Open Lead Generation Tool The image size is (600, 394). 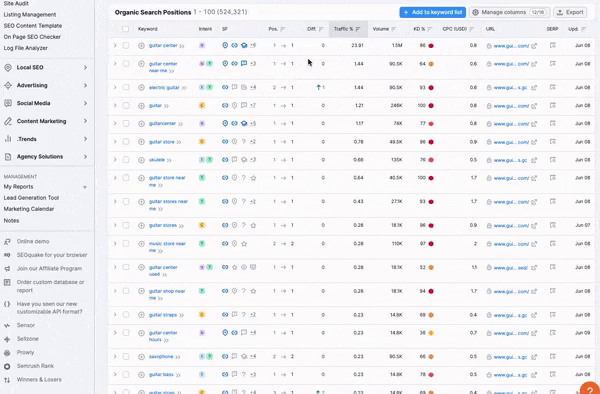coord(31,198)
